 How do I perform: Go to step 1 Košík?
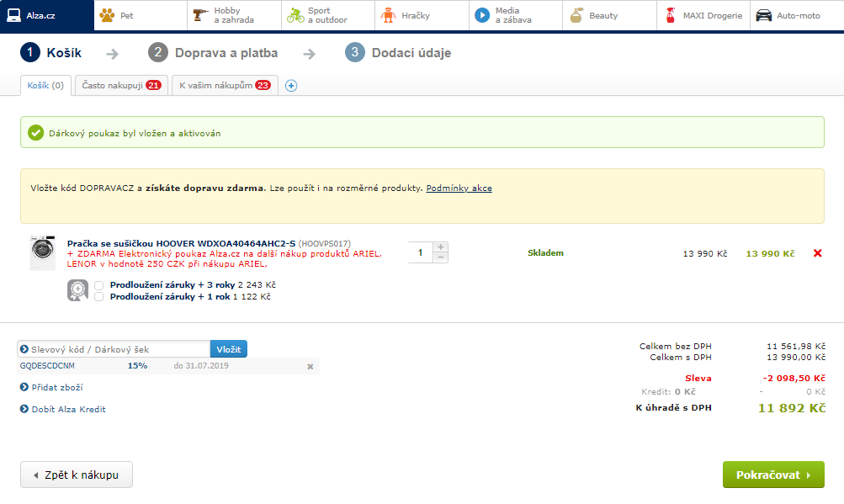(x=51, y=53)
